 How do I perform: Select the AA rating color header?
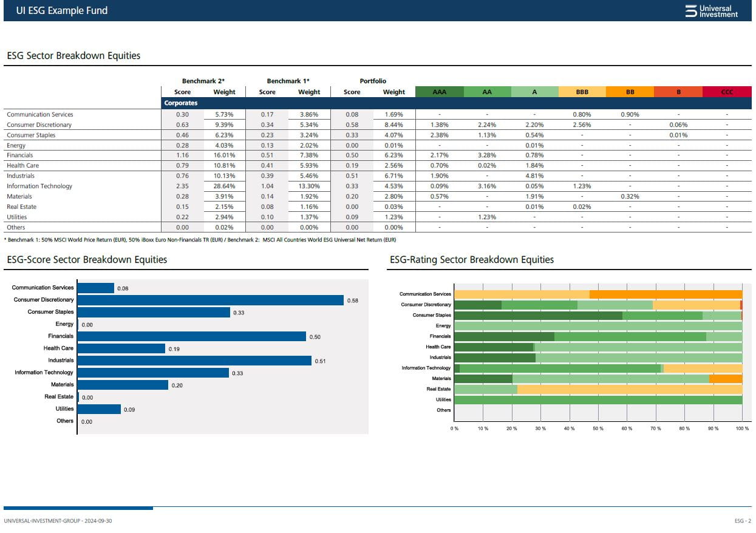487,92
